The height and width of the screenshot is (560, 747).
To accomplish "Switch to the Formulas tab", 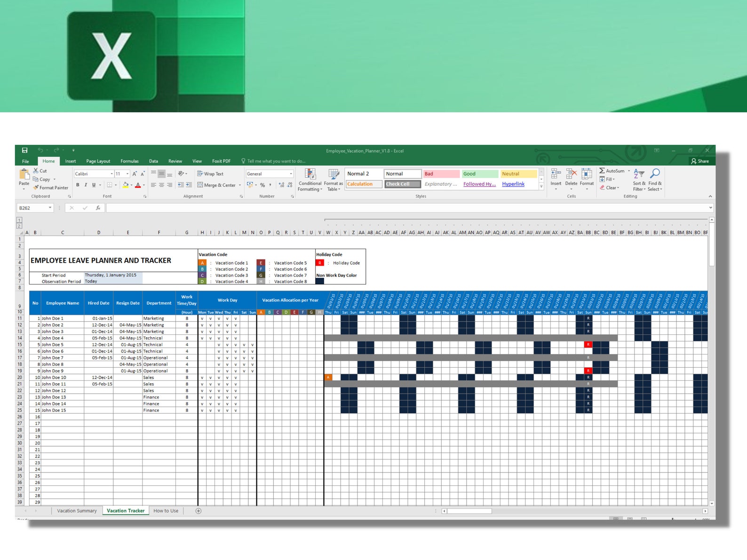I will click(129, 161).
